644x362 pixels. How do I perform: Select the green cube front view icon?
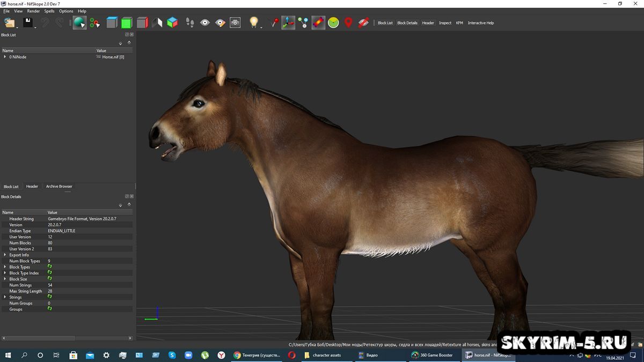(x=127, y=23)
